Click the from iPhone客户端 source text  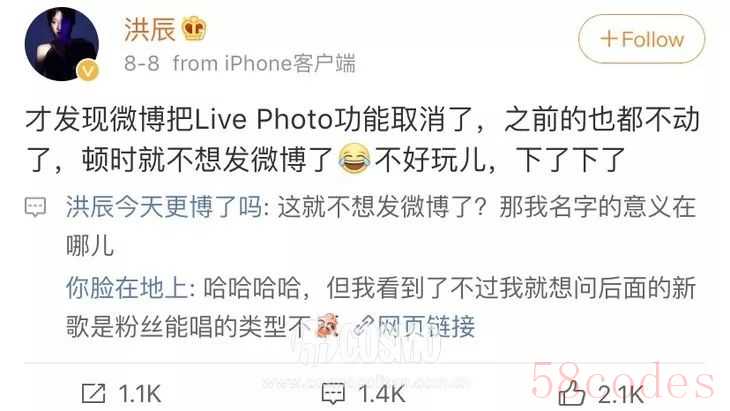click(264, 63)
